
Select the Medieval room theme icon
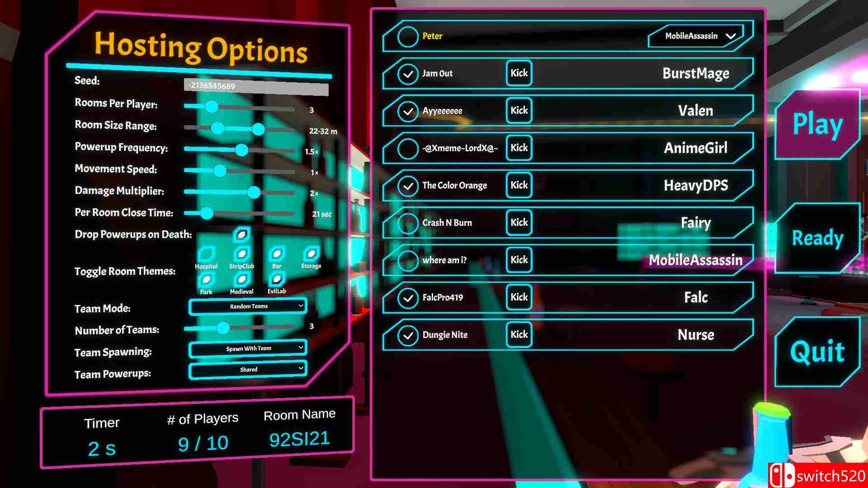pyautogui.click(x=240, y=281)
